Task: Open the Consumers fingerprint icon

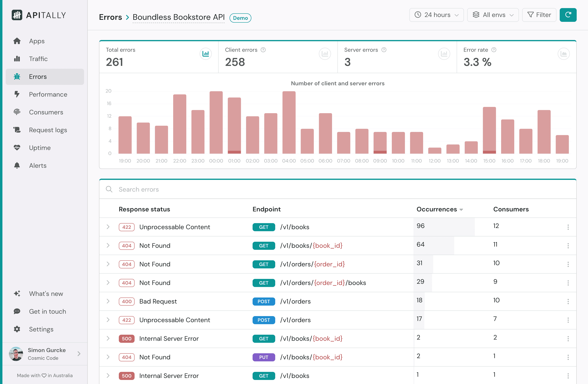Action: pos(17,112)
